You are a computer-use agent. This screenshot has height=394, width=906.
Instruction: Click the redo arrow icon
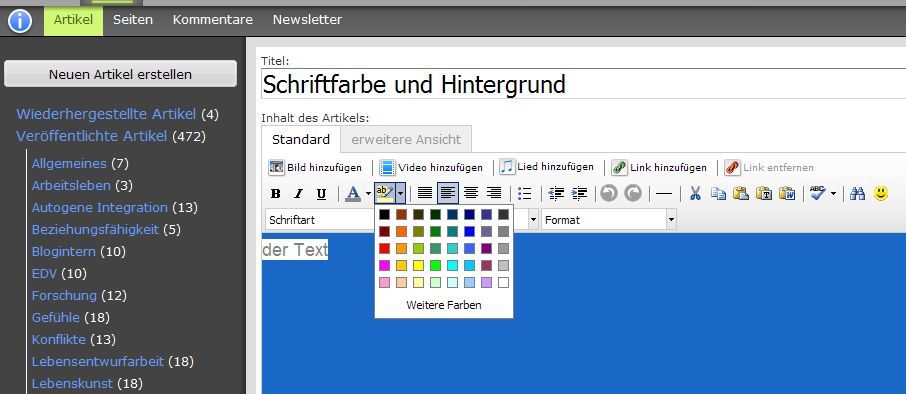(x=633, y=193)
